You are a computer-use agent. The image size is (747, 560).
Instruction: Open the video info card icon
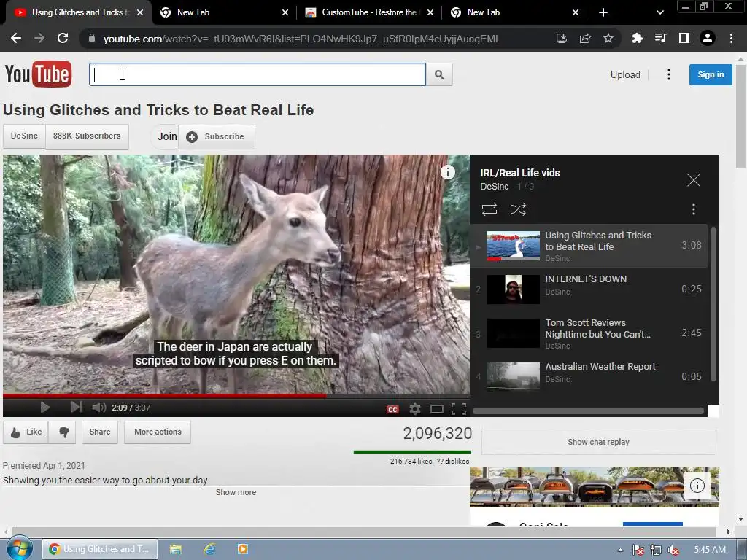447,172
